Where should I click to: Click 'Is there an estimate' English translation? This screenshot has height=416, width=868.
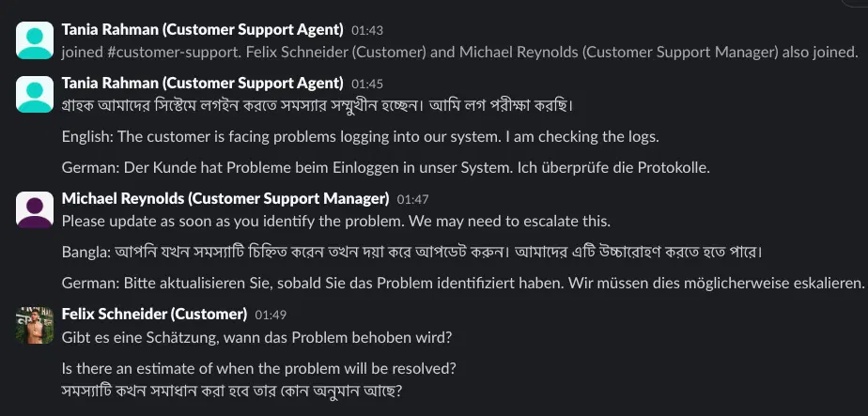(x=258, y=368)
